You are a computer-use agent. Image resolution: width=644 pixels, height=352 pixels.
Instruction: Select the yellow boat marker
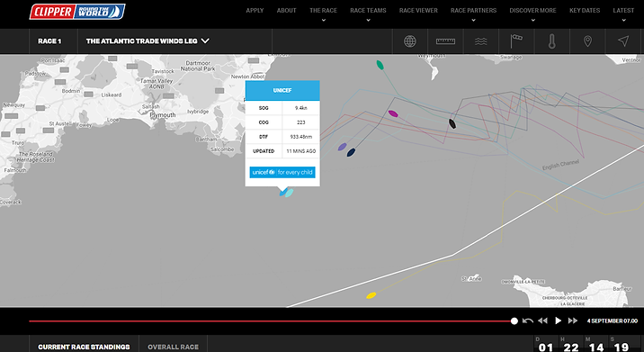(x=371, y=295)
